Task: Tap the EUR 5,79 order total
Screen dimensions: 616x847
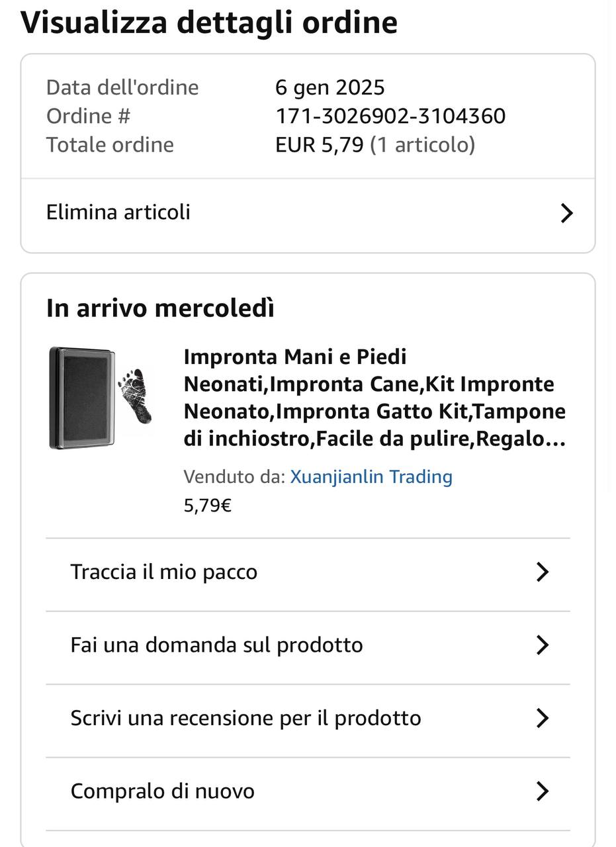Action: coord(320,144)
